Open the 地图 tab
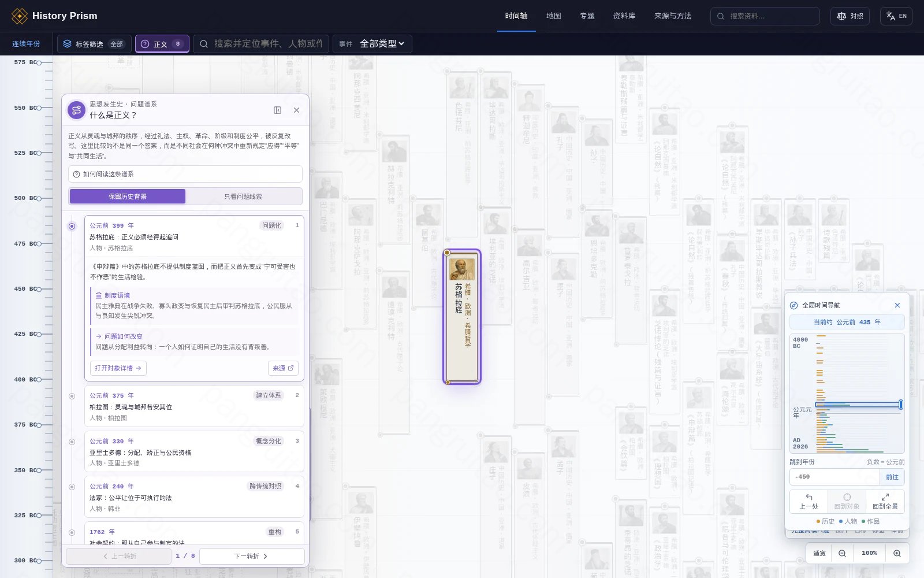Screen dimensions: 924x578 tap(554, 16)
